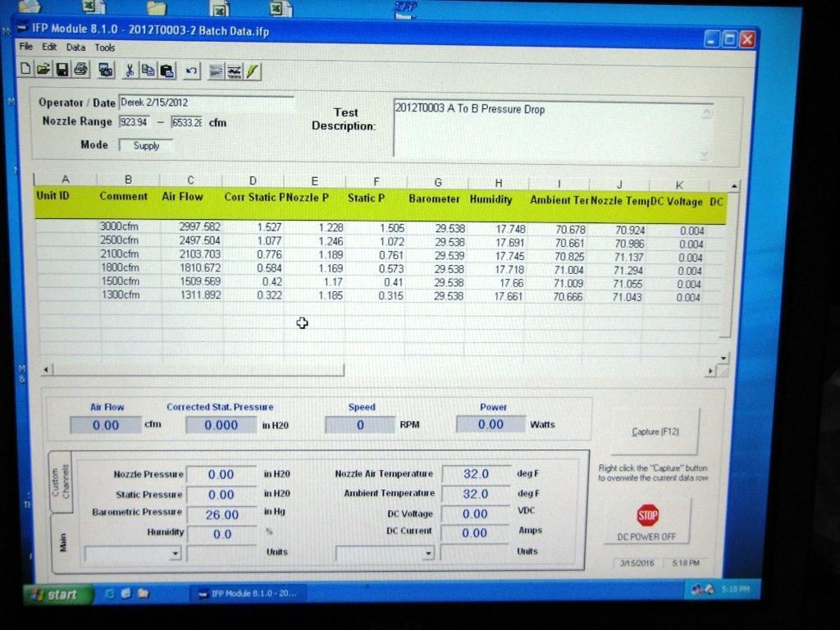Open a file with the folder icon
This screenshot has width=840, height=630.
coord(43,70)
